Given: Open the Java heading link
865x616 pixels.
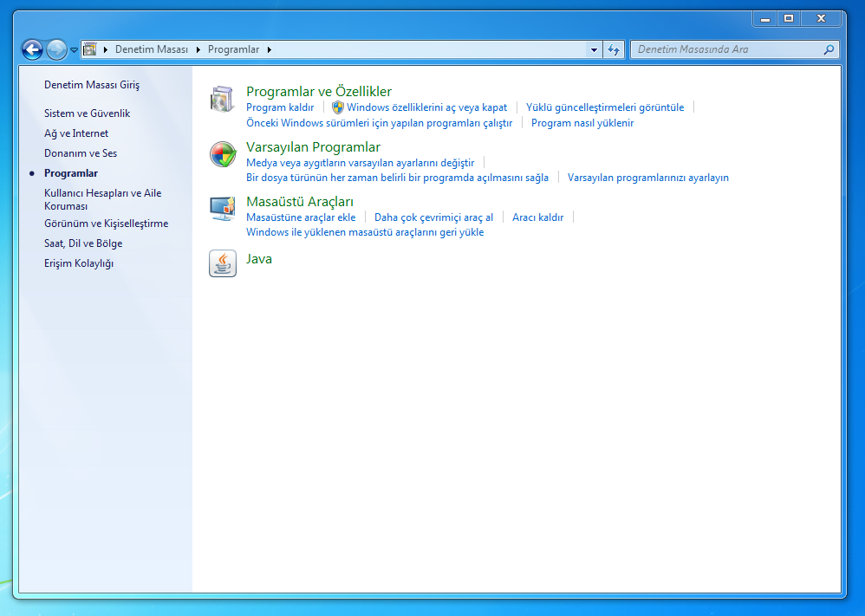Looking at the screenshot, I should pos(259,259).
